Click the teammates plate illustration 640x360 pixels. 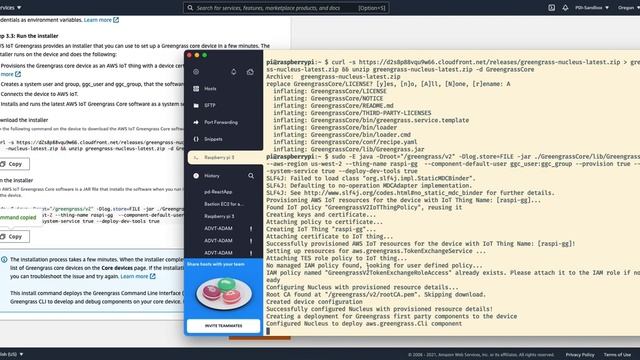point(224,293)
